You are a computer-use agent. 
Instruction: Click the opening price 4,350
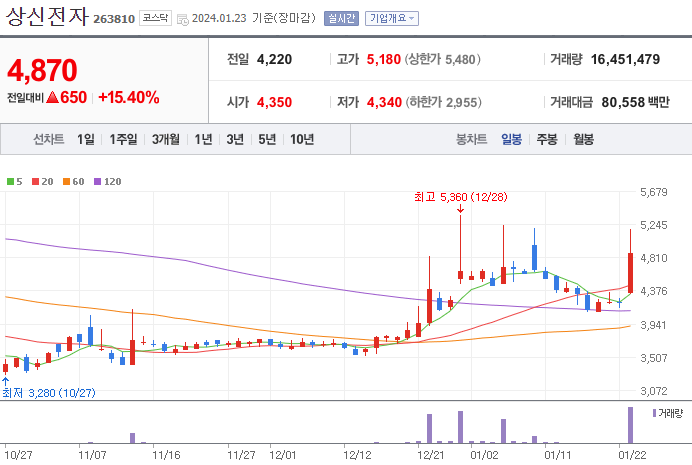click(x=274, y=102)
